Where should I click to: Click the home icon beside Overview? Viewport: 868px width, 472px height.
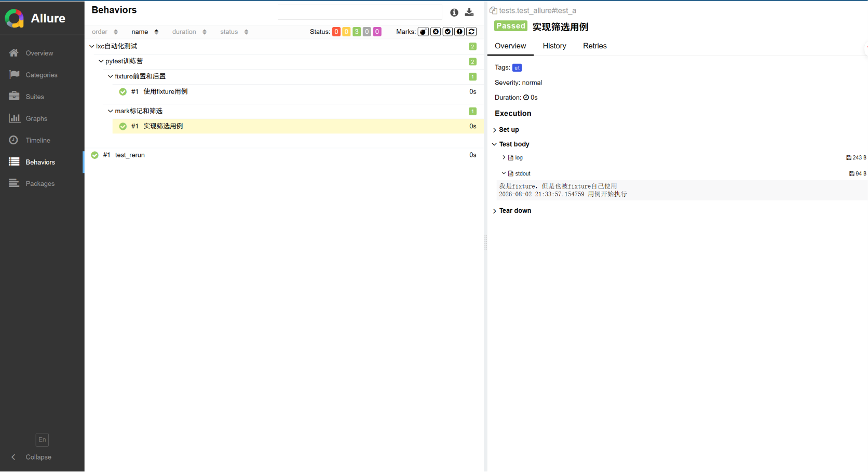[x=14, y=52]
